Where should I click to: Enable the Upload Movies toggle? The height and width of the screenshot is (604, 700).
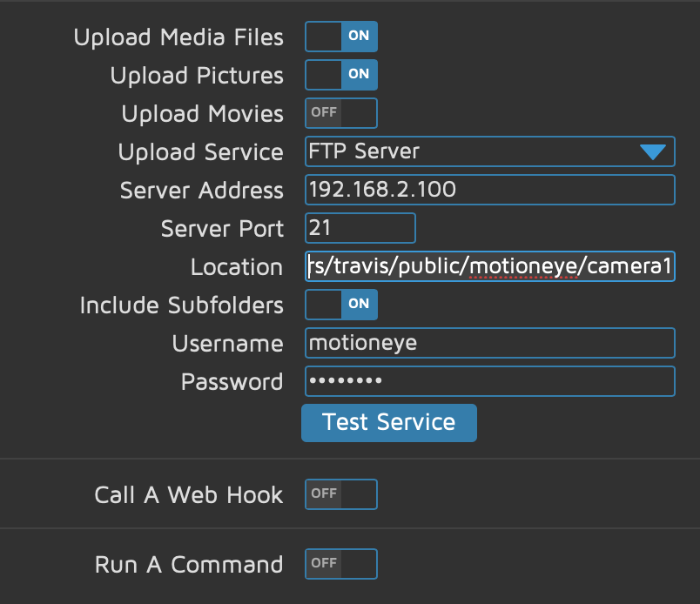[340, 112]
